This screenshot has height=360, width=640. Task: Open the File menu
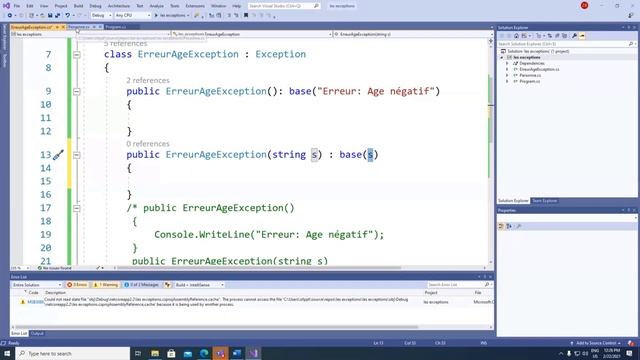[x=17, y=6]
